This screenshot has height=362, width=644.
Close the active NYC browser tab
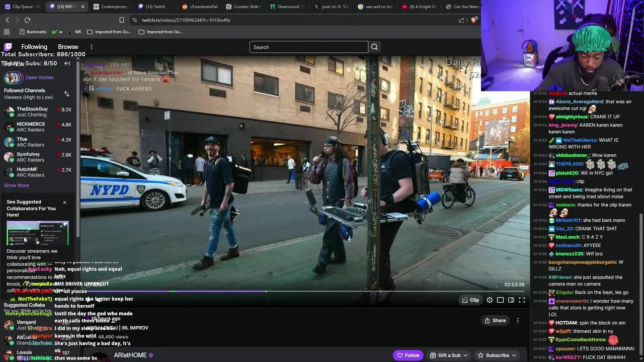pos(83,7)
